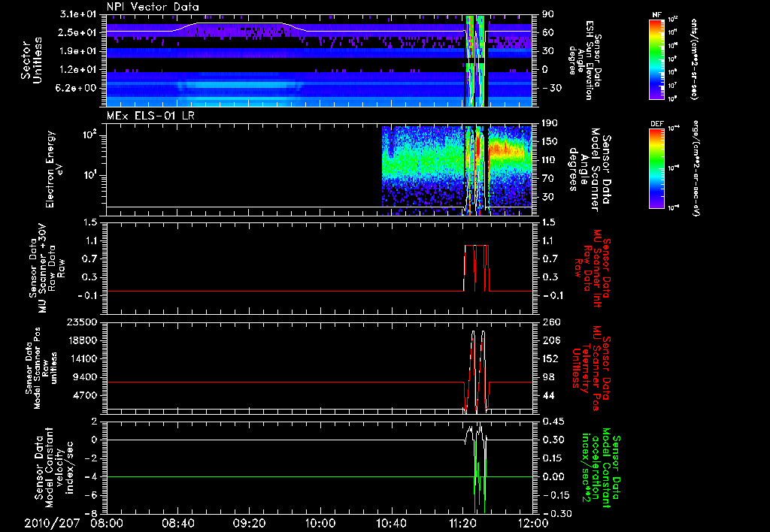The width and height of the screenshot is (770, 532).
Task: Select the 10:40 time tick label
Action: coord(392,523)
